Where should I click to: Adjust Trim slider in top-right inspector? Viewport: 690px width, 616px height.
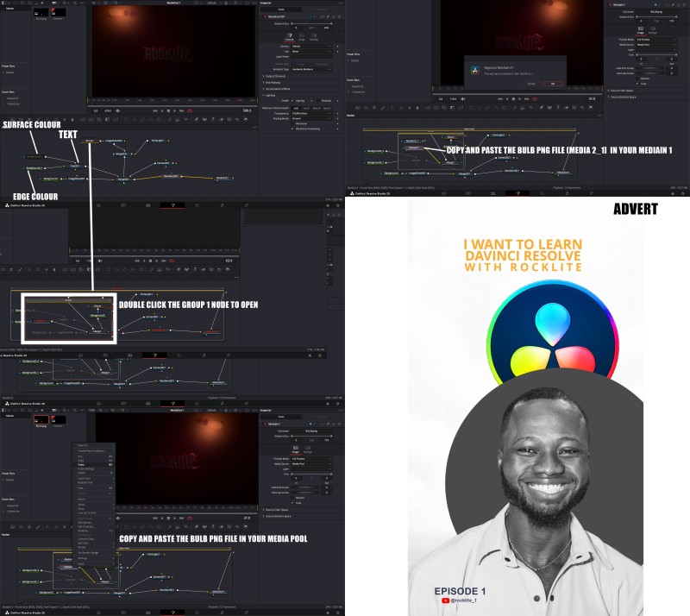click(x=656, y=54)
